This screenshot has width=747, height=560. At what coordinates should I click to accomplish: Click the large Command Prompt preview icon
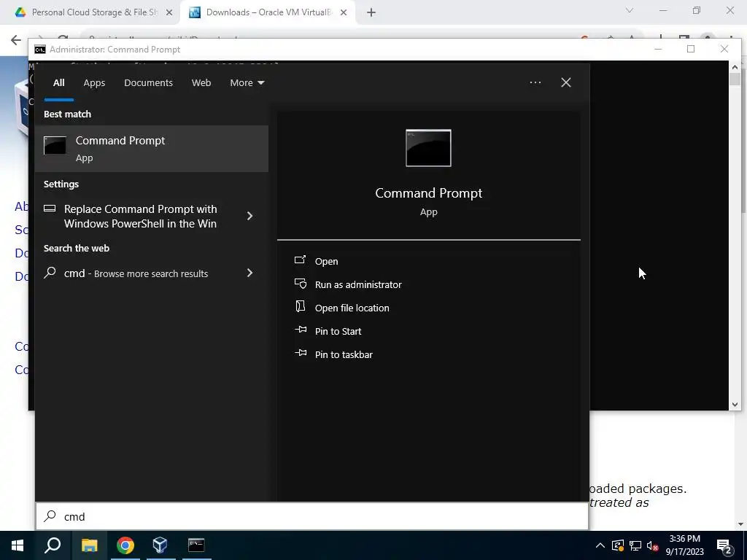tap(428, 148)
